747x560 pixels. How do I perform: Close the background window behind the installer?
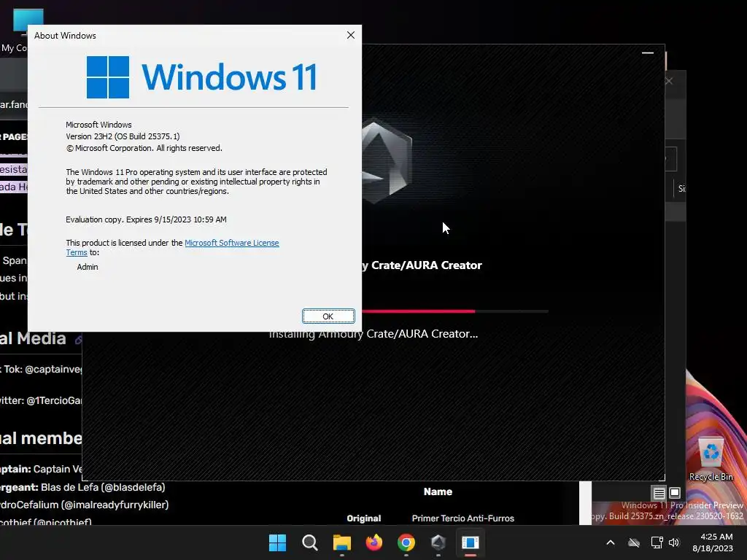(x=669, y=81)
